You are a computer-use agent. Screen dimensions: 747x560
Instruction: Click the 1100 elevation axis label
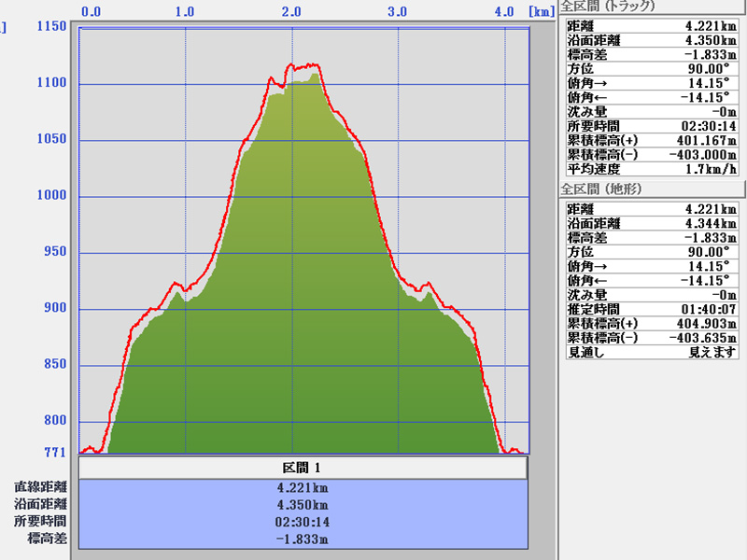click(x=51, y=83)
